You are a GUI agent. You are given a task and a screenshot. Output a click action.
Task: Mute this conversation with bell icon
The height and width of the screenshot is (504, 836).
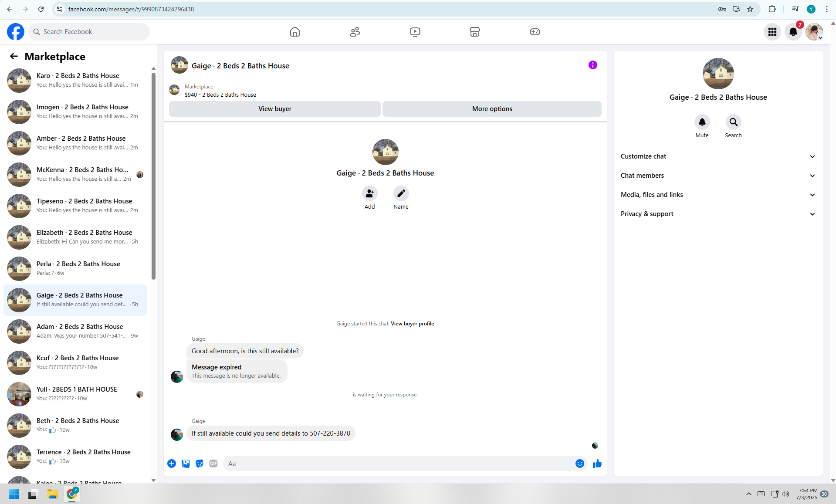tap(702, 122)
